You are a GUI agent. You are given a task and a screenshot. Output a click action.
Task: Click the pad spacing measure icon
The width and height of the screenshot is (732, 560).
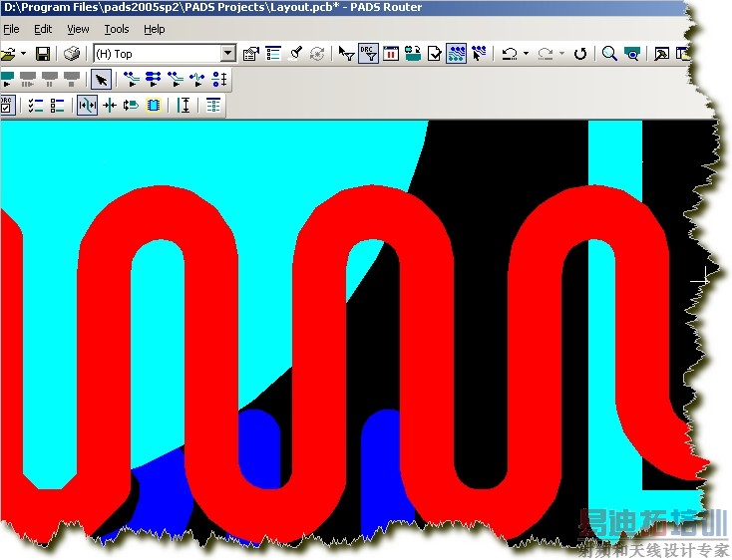coord(219,80)
